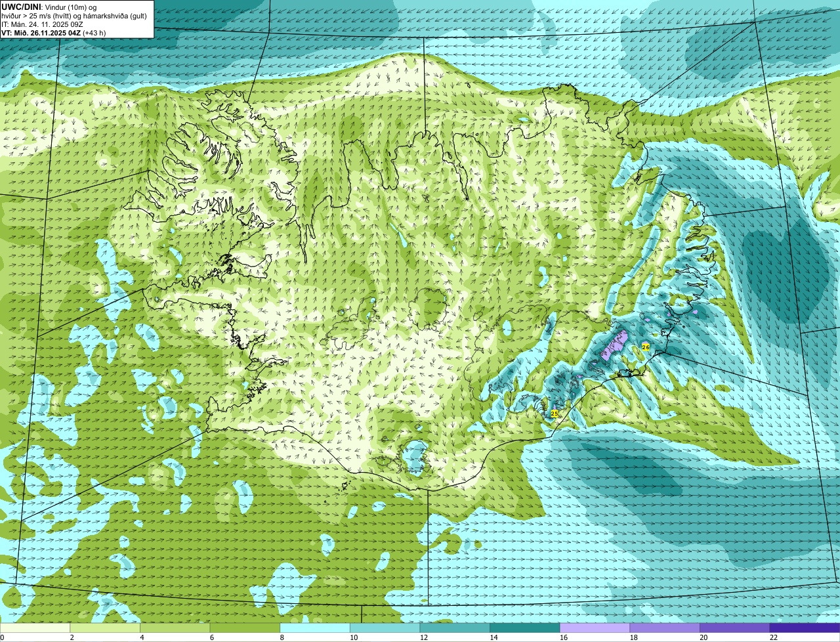The image size is (840, 642).
Task: Click the legend scale value 16
Action: (564, 637)
